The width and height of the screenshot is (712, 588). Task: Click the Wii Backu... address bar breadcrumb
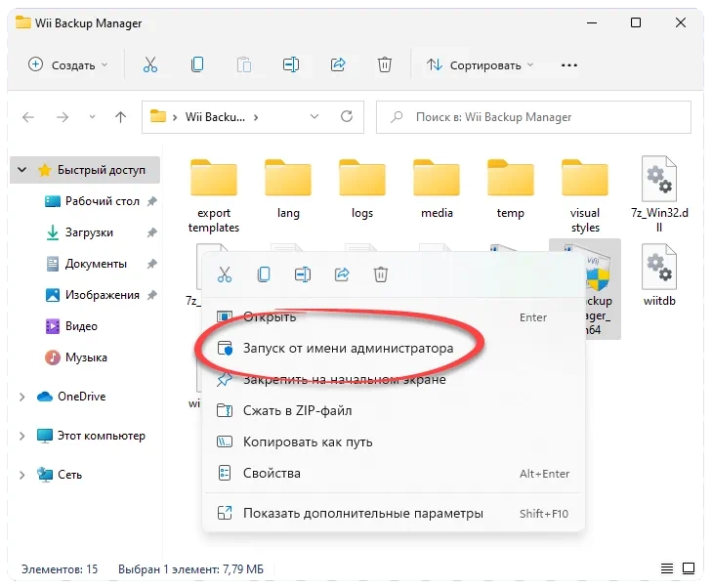[215, 117]
